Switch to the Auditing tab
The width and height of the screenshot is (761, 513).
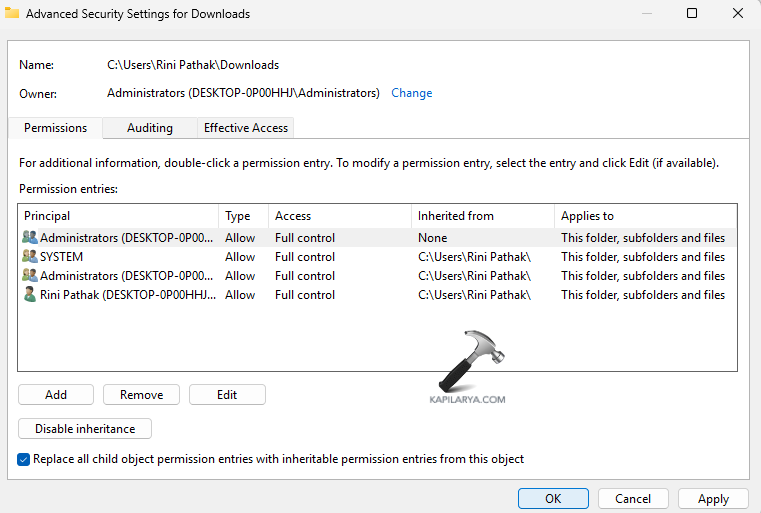[150, 128]
